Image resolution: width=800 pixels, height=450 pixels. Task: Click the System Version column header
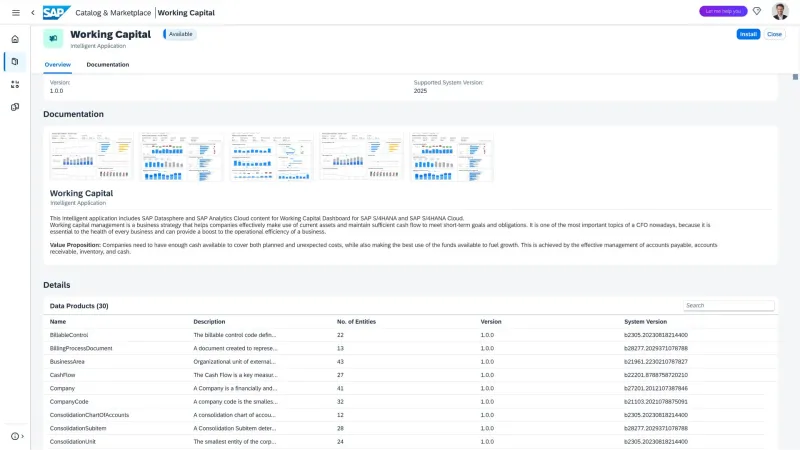click(645, 321)
